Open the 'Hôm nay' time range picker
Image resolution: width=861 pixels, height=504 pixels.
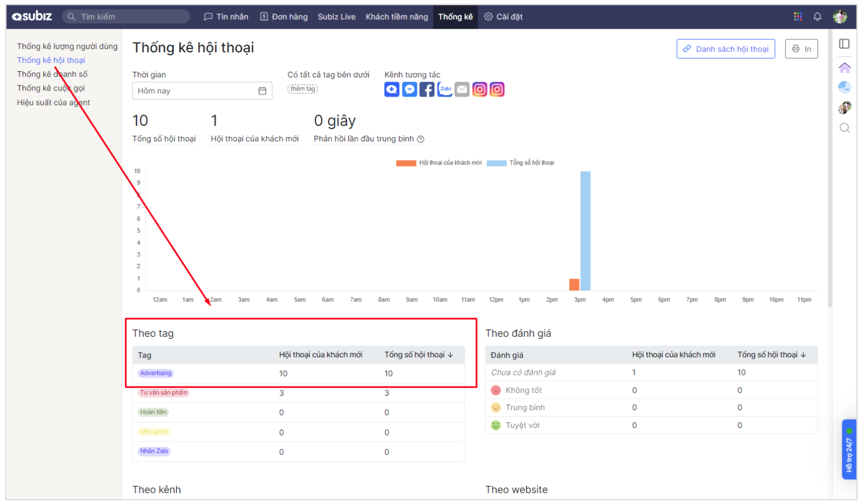point(202,91)
